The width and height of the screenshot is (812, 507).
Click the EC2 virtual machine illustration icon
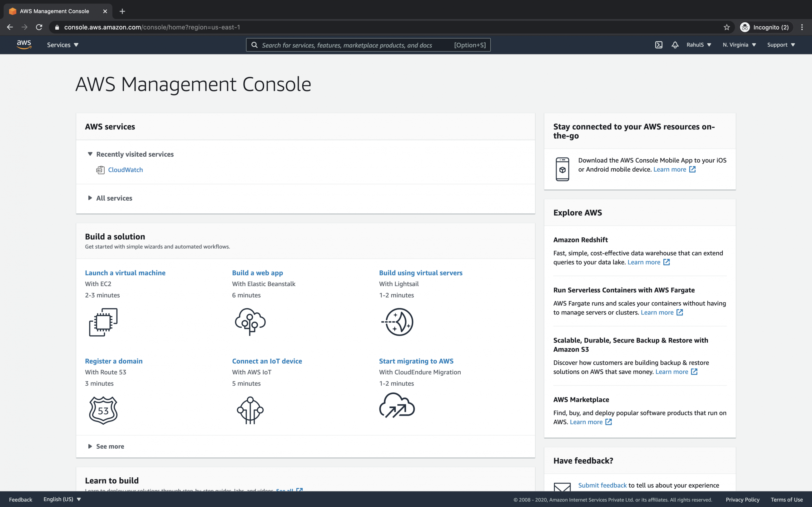tap(103, 322)
